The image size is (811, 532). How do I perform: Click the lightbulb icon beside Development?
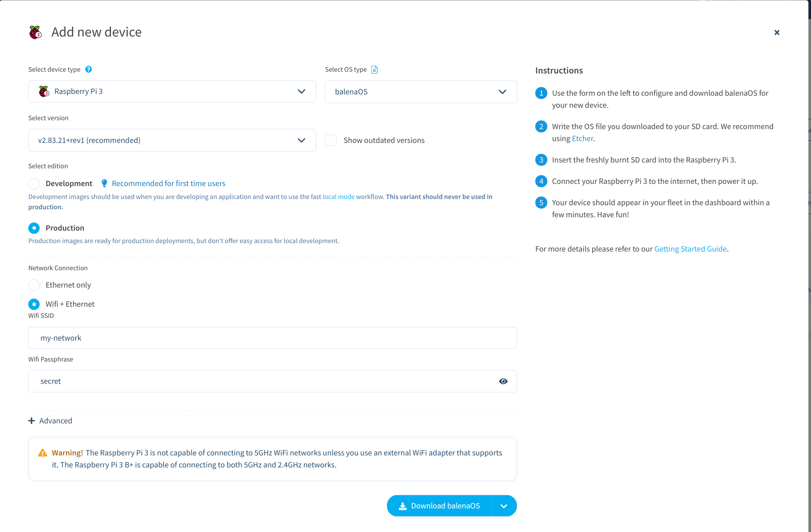[104, 183]
